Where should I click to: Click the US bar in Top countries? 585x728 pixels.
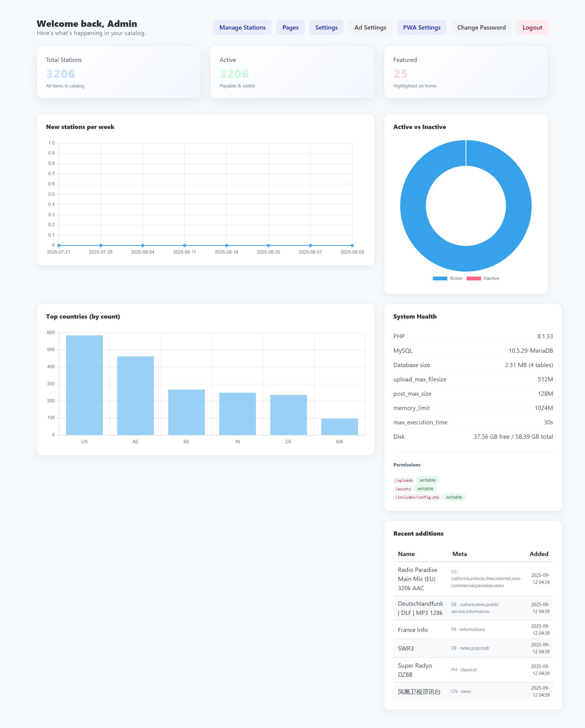(x=84, y=385)
